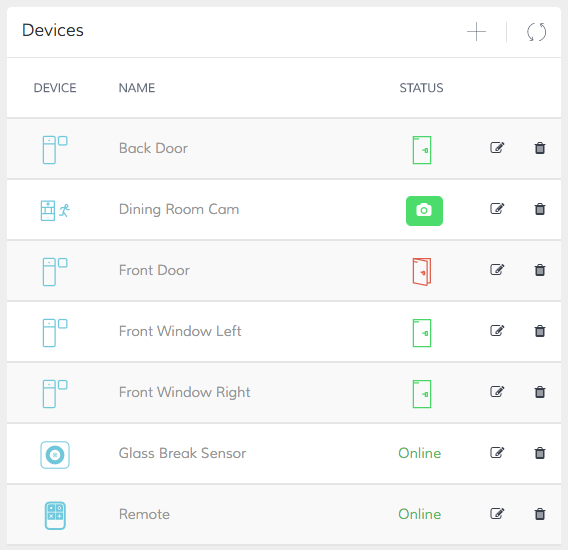This screenshot has width=568, height=550.
Task: Edit the Back Door device
Action: pyautogui.click(x=497, y=148)
